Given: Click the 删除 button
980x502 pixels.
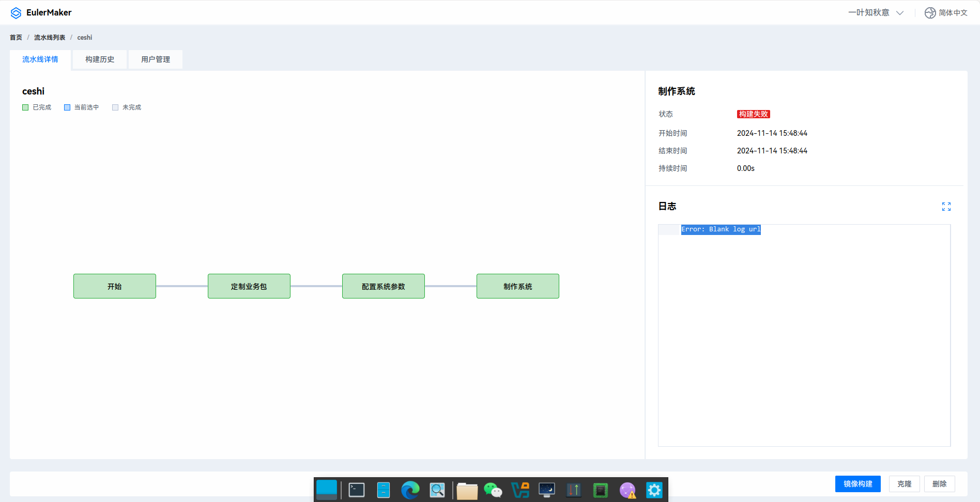Looking at the screenshot, I should 939,484.
